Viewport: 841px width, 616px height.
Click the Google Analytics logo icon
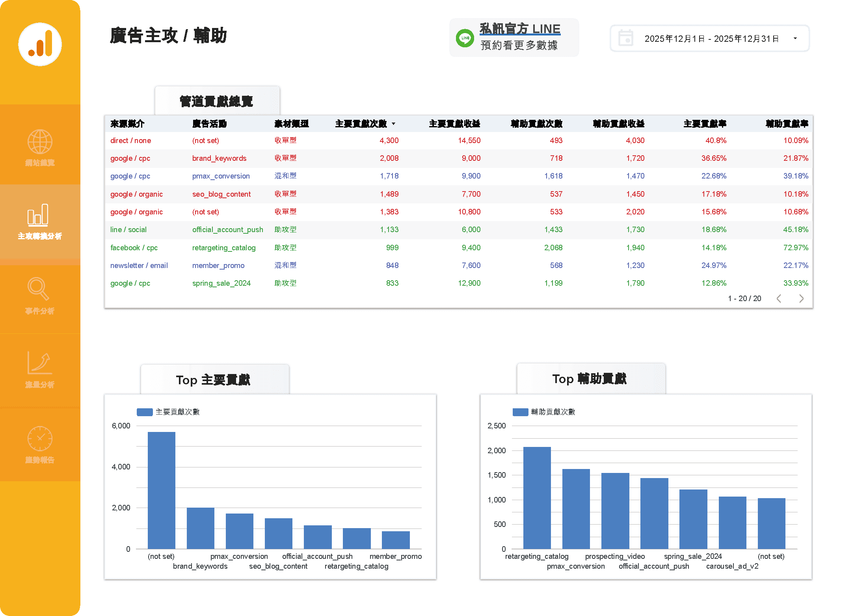[40, 45]
